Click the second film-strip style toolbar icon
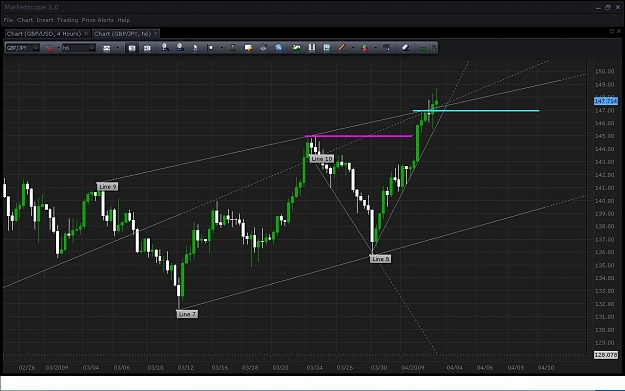The width and height of the screenshot is (625, 391). pos(147,48)
